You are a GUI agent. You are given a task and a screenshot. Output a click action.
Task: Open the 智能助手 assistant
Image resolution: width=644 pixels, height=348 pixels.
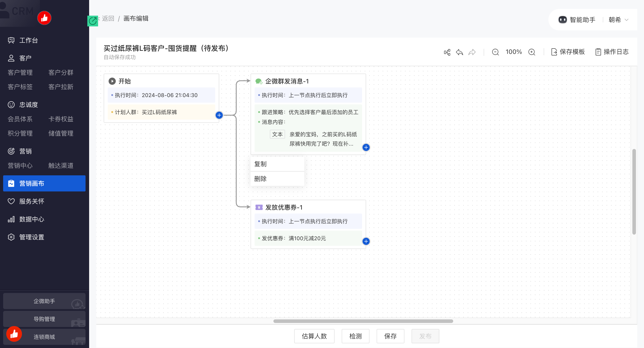click(x=577, y=20)
